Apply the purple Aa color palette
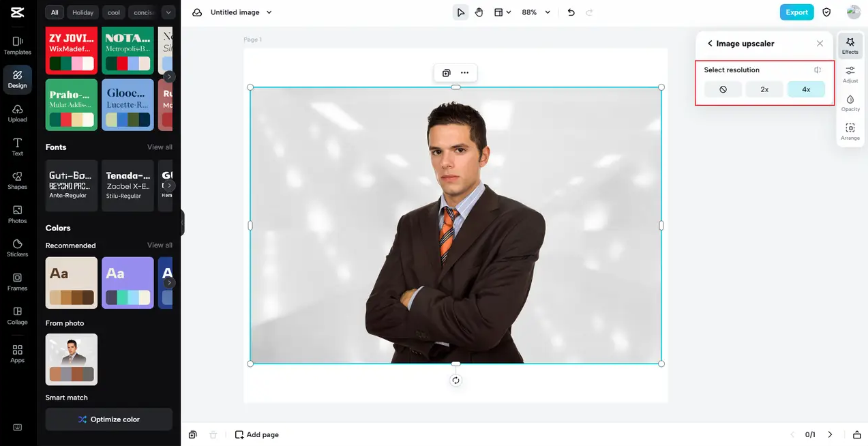The width and height of the screenshot is (868, 446). [128, 282]
